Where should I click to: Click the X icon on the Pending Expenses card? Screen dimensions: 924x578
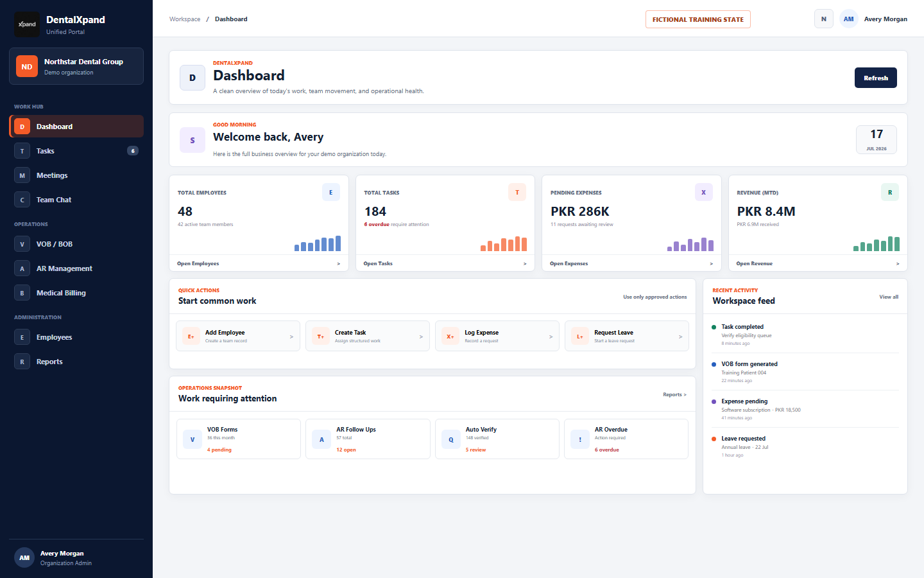(x=704, y=192)
